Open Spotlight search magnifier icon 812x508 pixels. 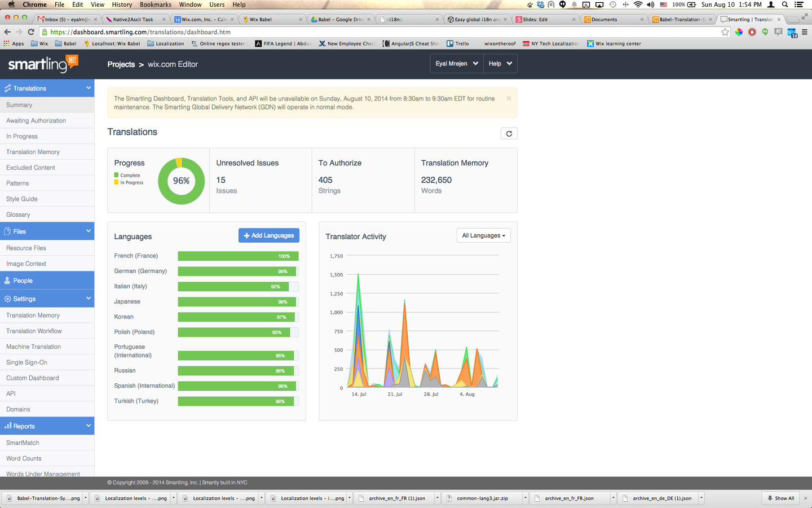785,5
